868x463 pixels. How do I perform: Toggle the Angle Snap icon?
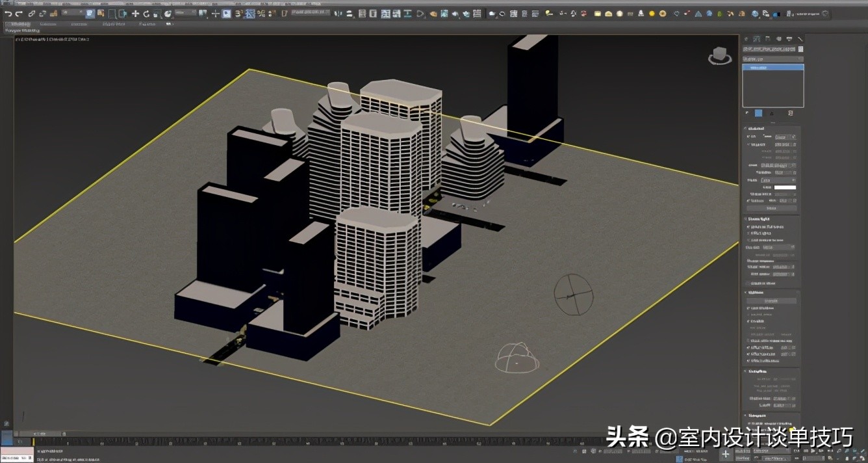249,14
